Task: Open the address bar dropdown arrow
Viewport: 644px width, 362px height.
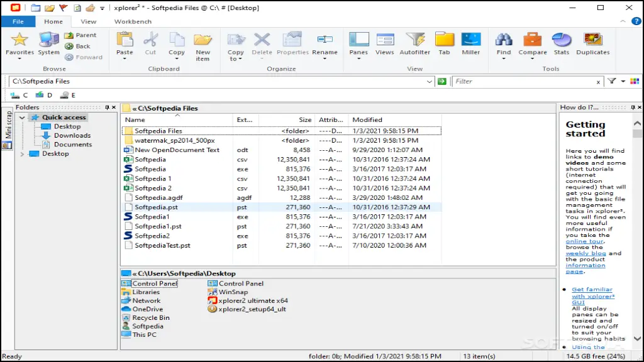Action: pos(429,82)
